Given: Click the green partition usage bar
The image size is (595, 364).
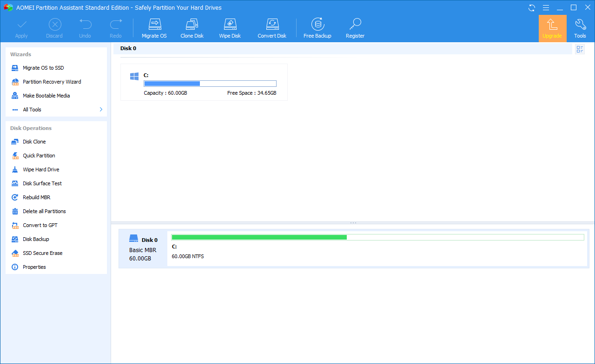Looking at the screenshot, I should coord(377,237).
